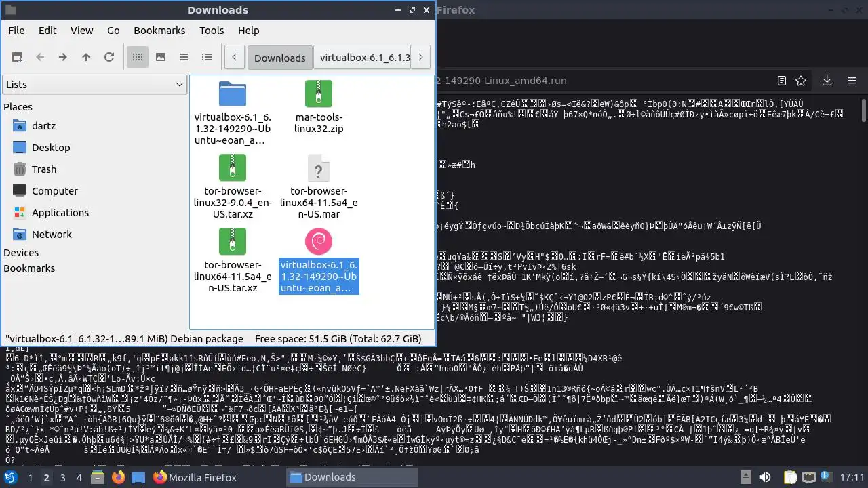Go up to parent folder
This screenshot has width=868, height=488.
pyautogui.click(x=86, y=58)
